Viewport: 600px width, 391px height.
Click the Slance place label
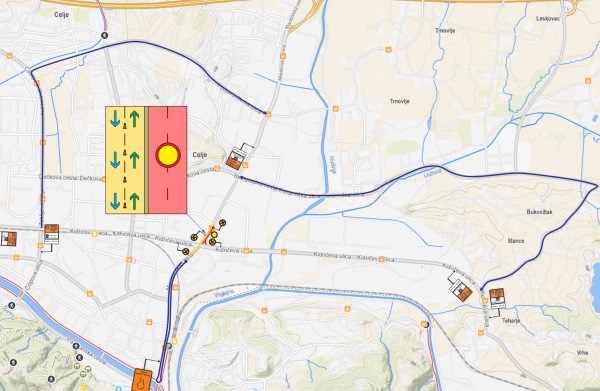(516, 241)
